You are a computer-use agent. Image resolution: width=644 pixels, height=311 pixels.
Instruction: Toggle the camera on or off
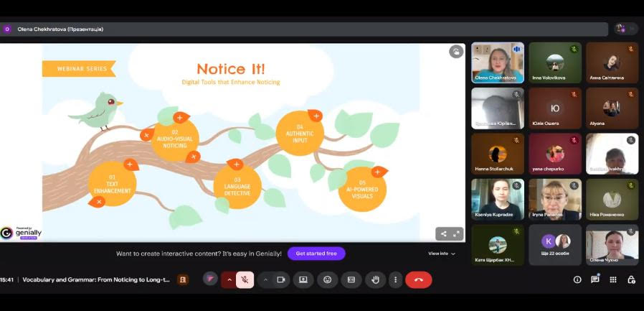pyautogui.click(x=281, y=279)
